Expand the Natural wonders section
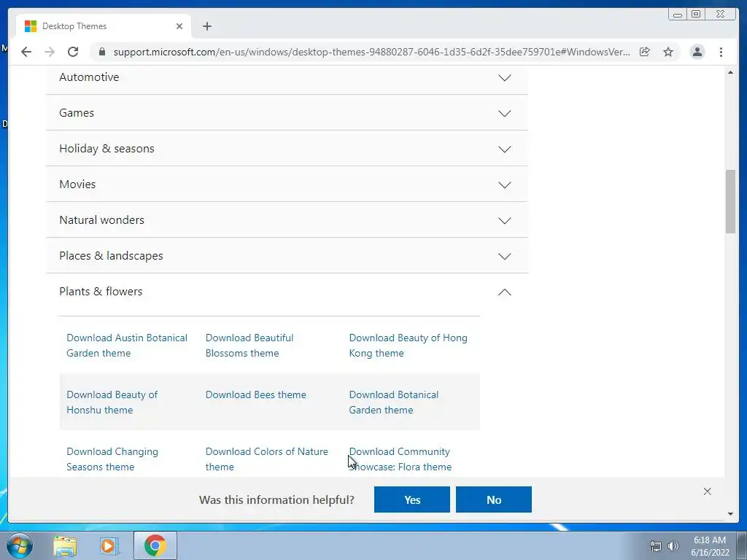Screen dimensions: 747x560 [287, 220]
